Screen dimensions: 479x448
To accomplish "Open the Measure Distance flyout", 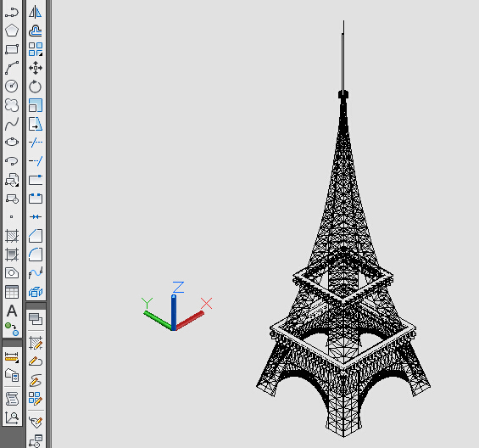I will coord(12,357).
